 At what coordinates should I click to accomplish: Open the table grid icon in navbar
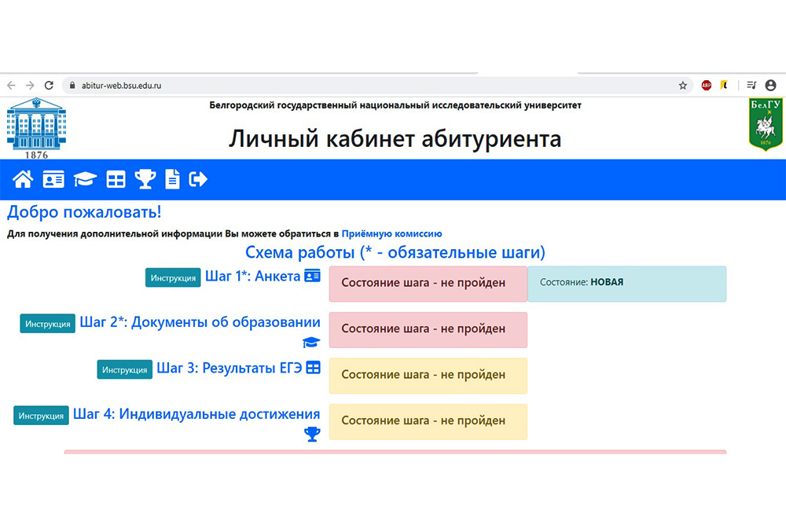116,180
